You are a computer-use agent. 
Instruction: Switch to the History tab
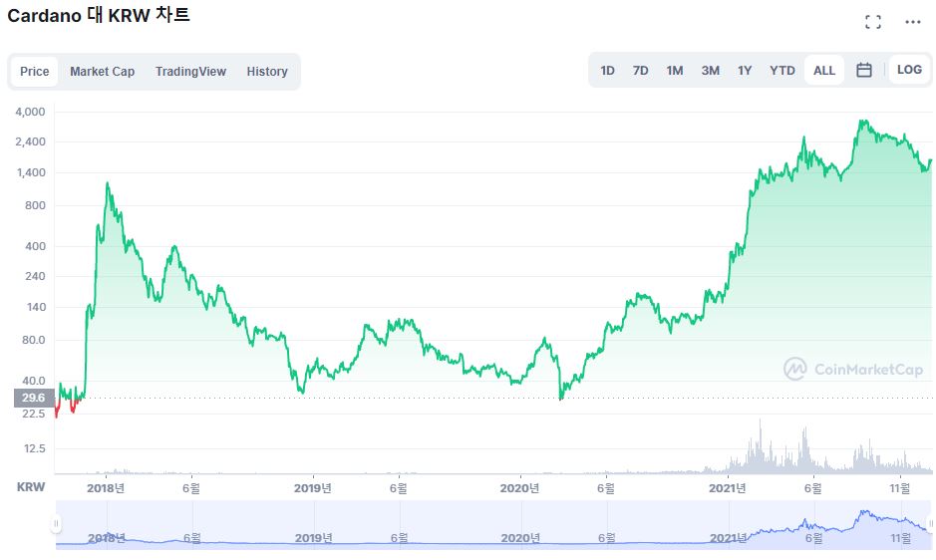(267, 72)
